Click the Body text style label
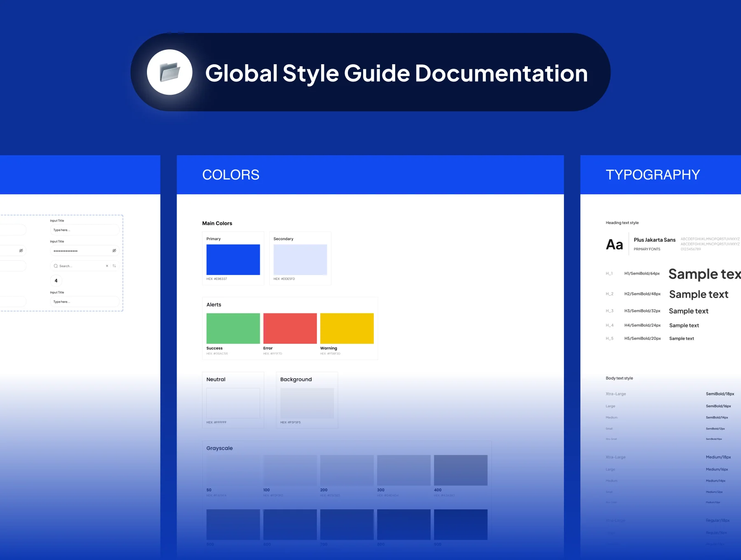The height and width of the screenshot is (560, 741). tap(619, 378)
